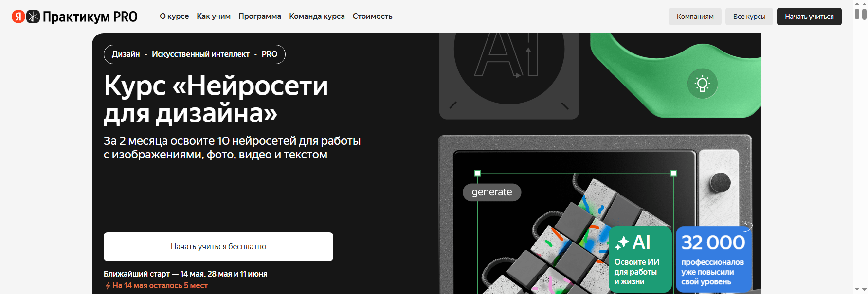868x294 pixels.
Task: Click the text На 14 мая осталось 5 мест
Action: point(160,286)
